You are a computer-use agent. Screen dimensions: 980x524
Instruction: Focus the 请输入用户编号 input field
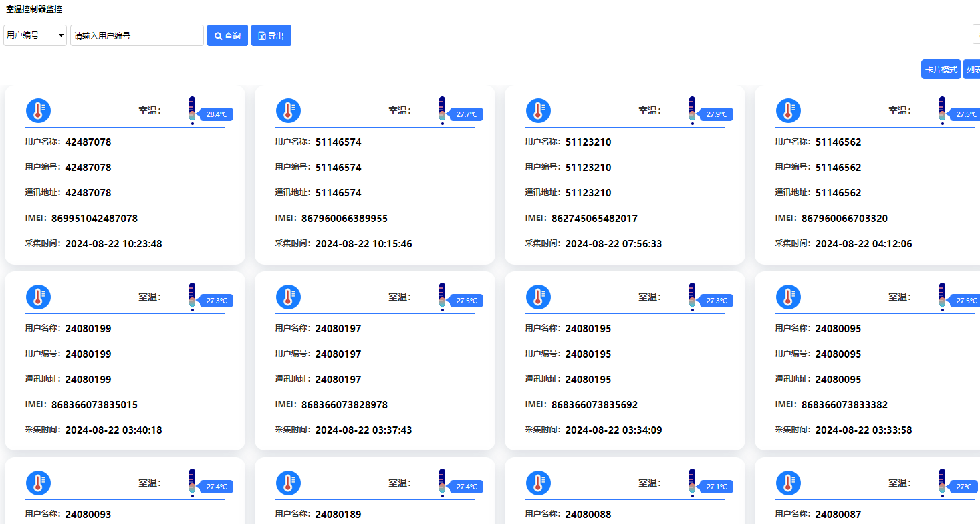[x=137, y=35]
